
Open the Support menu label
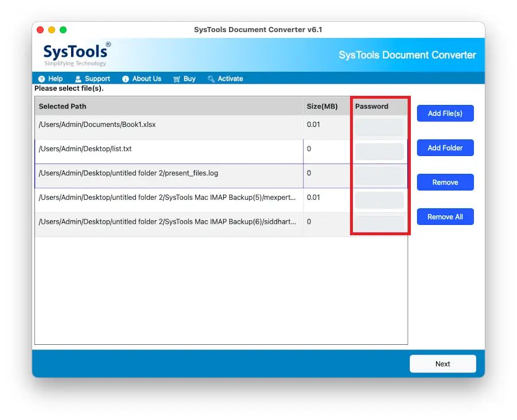point(98,79)
